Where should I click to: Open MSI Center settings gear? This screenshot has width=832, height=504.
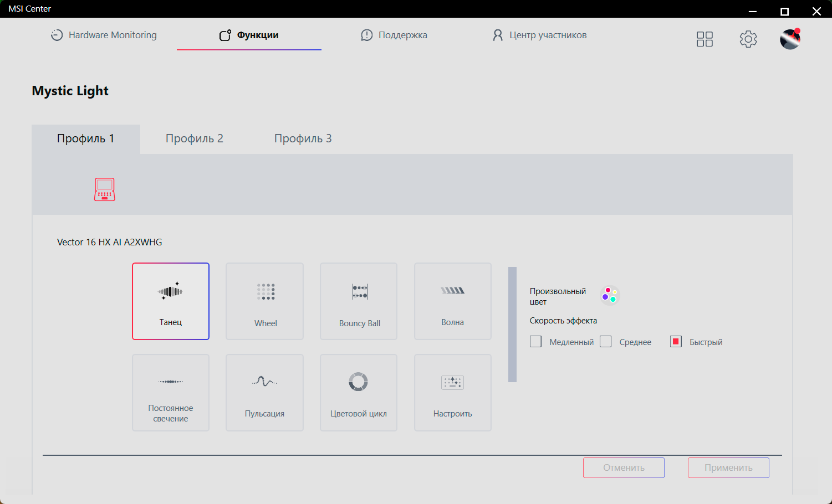(x=748, y=39)
